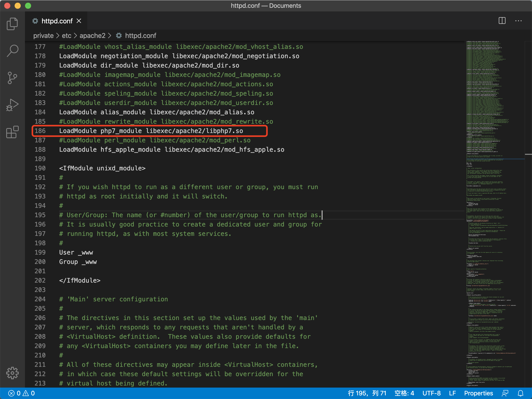Click the hfs_apple_module LoadModule line
The width and height of the screenshot is (532, 399).
coord(172,150)
